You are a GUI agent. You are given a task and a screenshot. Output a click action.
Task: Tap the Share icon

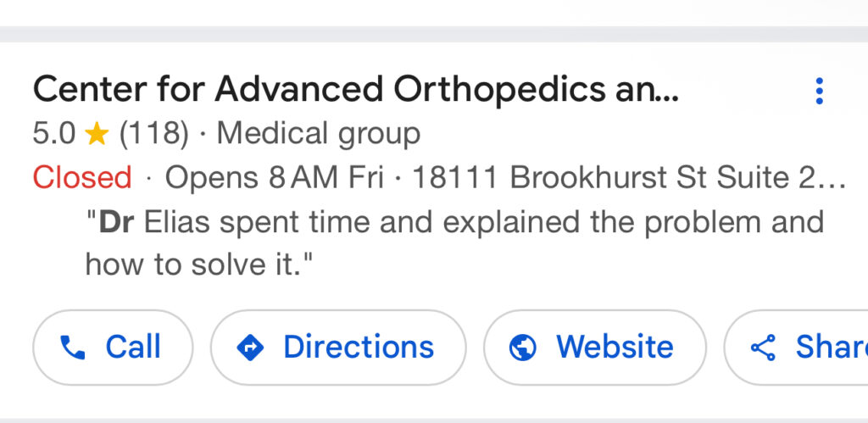coord(763,348)
